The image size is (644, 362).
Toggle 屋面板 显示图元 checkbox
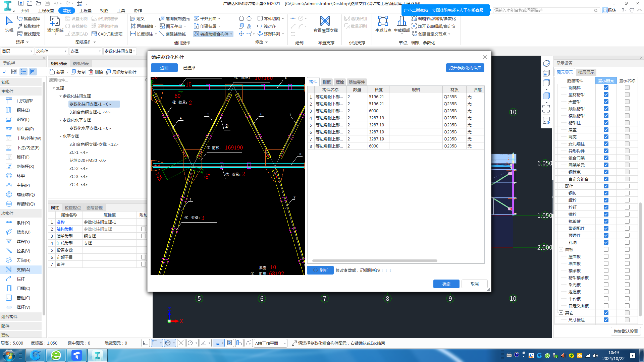click(606, 256)
